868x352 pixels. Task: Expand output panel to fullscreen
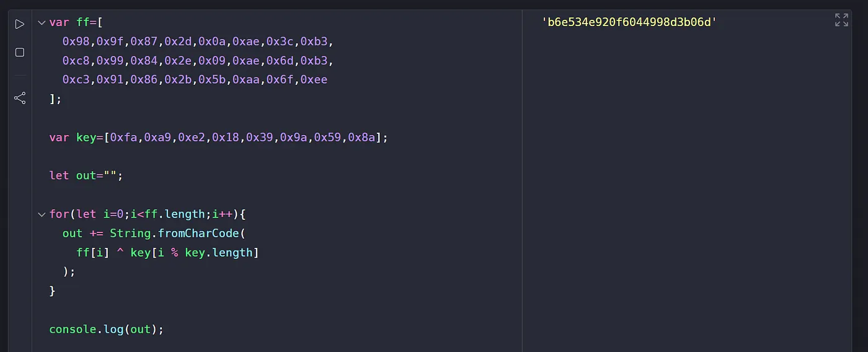[x=841, y=20]
